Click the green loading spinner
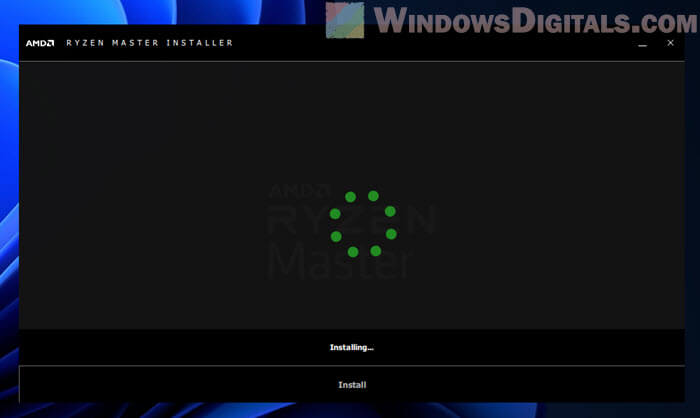 [x=363, y=224]
